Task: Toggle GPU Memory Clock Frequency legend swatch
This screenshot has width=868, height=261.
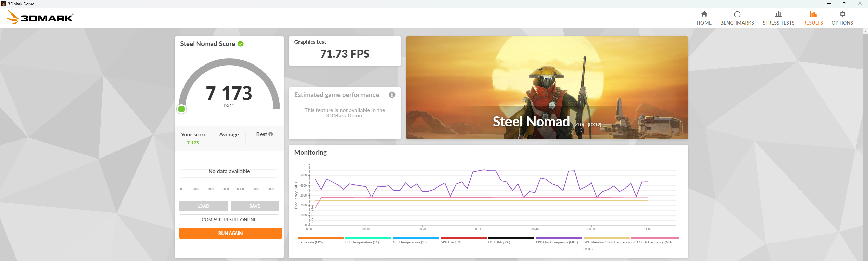Action: point(606,238)
